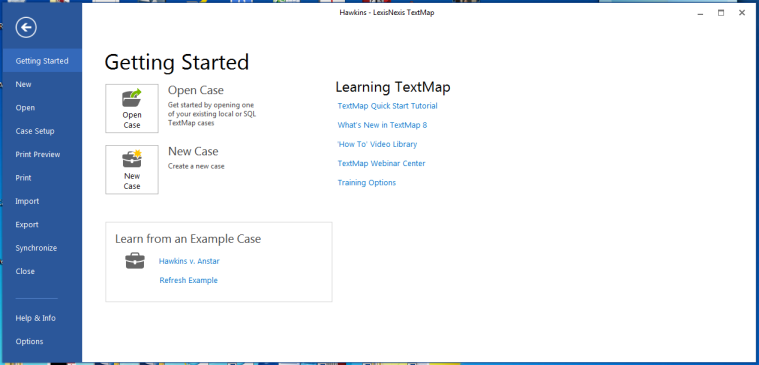Click the New Case briefcase icon button
The height and width of the screenshot is (365, 759).
click(132, 169)
